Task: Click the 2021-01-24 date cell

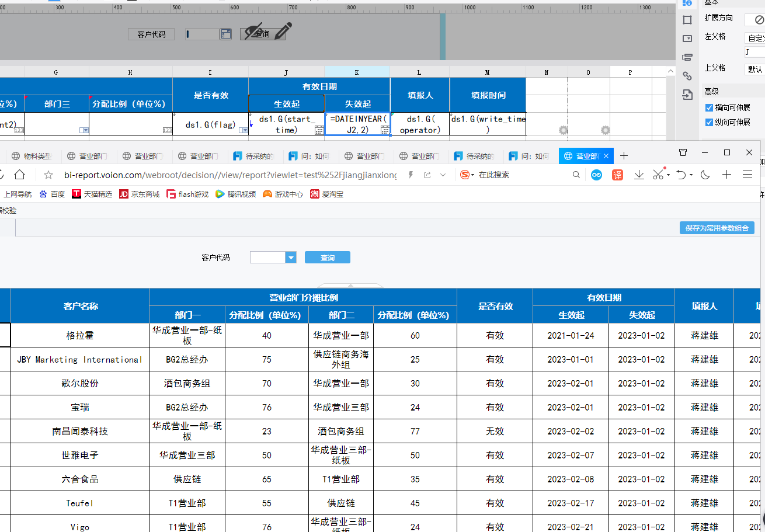Action: tap(571, 335)
